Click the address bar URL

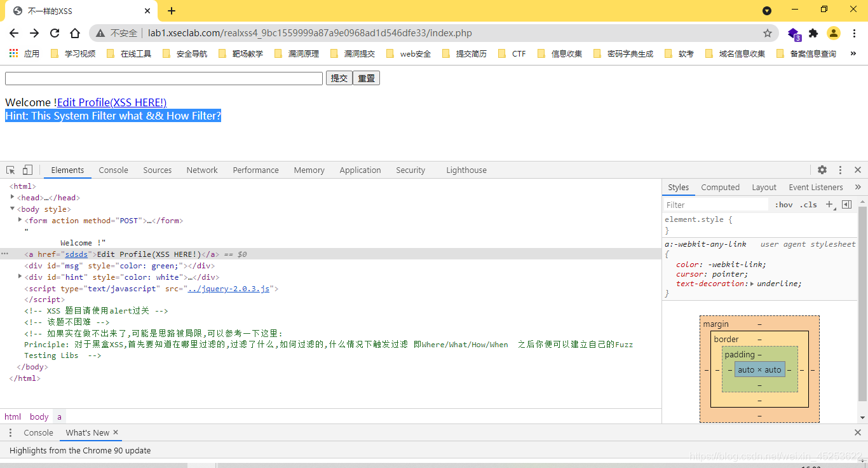click(x=310, y=33)
